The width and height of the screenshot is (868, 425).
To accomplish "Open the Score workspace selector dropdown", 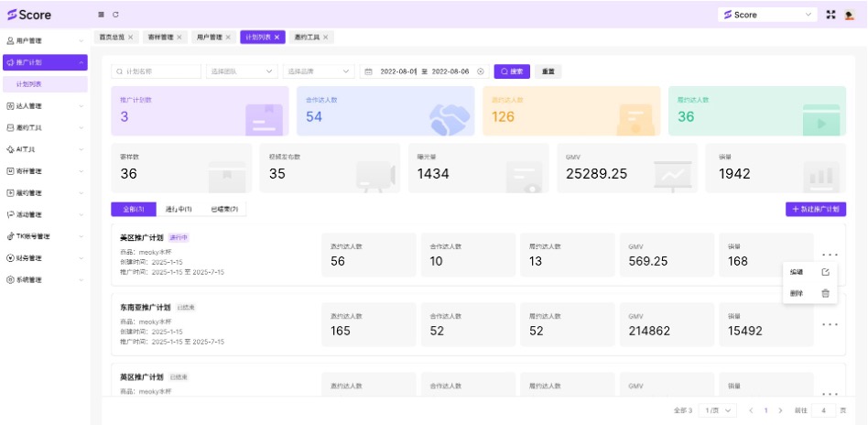I will [767, 15].
